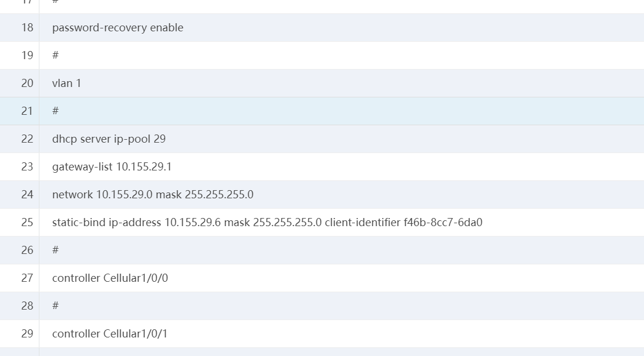Image resolution: width=644 pixels, height=356 pixels.
Task: Click the 'controller Cellular1/0/0' line
Action: point(110,278)
